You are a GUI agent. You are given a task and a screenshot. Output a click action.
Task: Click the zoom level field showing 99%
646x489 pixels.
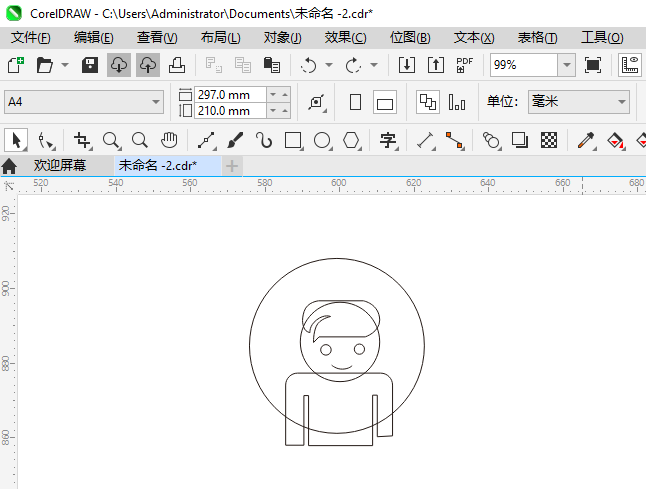(524, 65)
